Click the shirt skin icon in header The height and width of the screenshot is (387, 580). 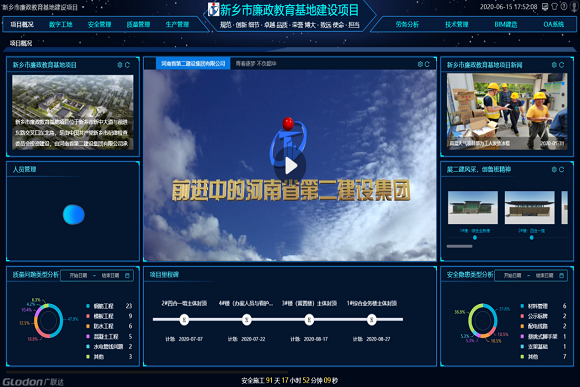pos(554,7)
